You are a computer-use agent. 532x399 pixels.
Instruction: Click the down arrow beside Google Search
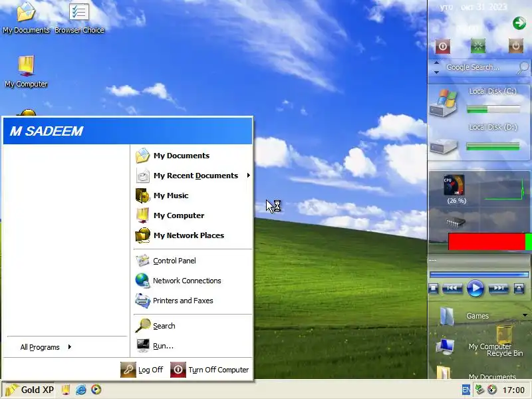point(437,72)
